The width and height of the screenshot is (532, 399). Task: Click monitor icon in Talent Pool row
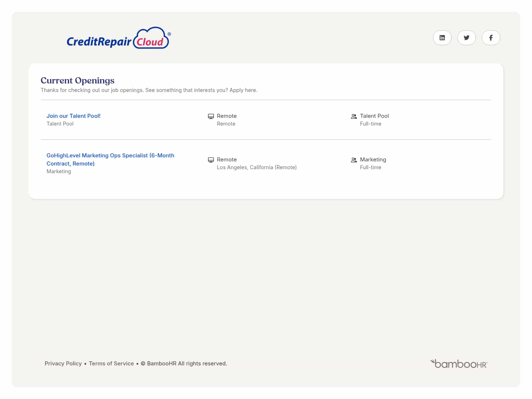[x=211, y=116]
